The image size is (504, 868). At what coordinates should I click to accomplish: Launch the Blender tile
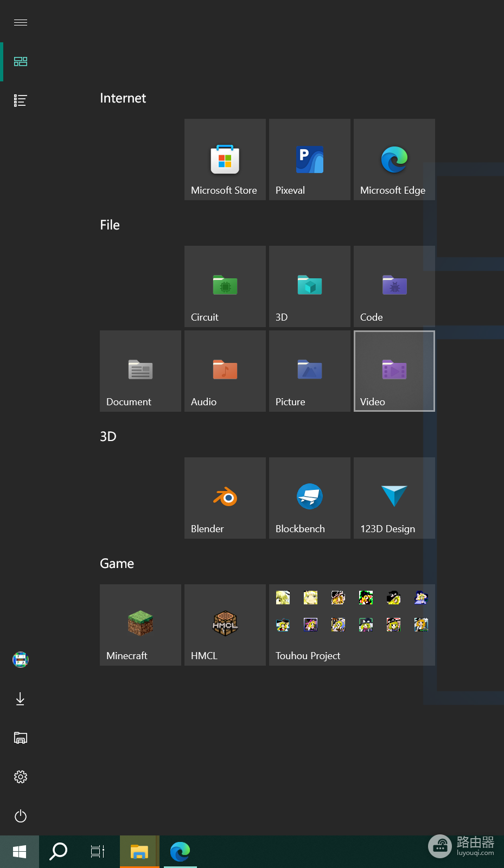pos(225,498)
